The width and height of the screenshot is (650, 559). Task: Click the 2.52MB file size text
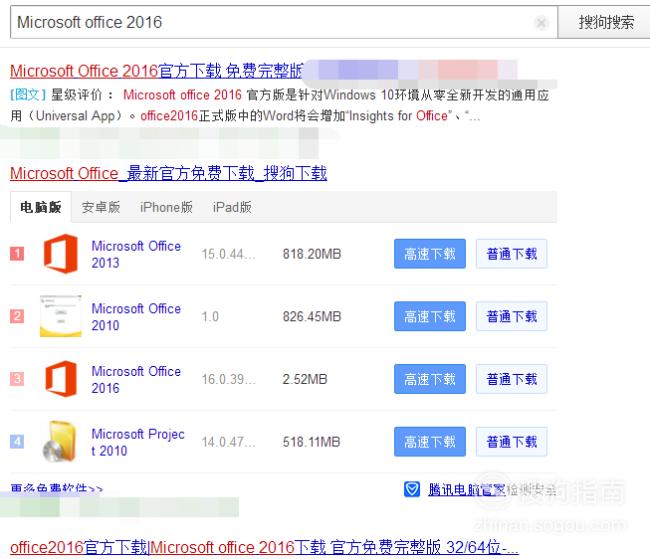point(305,379)
